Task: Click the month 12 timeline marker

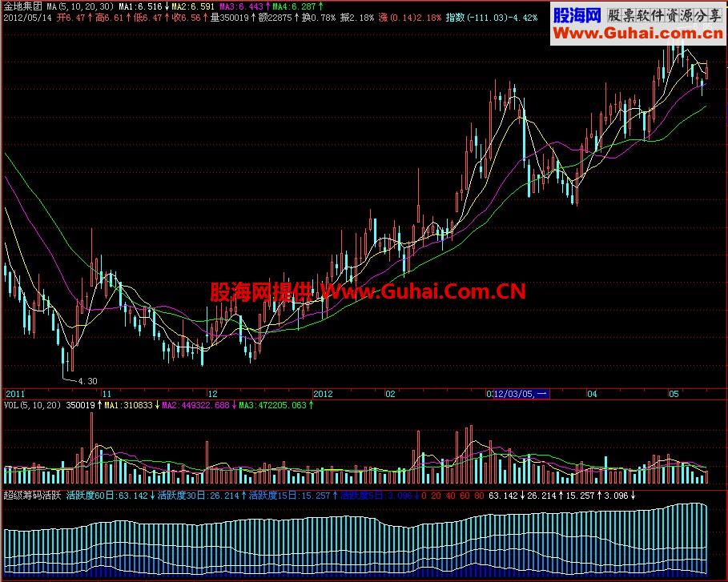Action: tap(212, 394)
